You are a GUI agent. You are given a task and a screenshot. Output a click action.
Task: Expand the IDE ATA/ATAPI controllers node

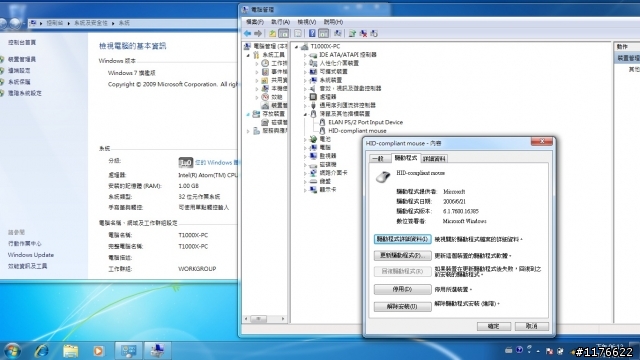click(305, 55)
